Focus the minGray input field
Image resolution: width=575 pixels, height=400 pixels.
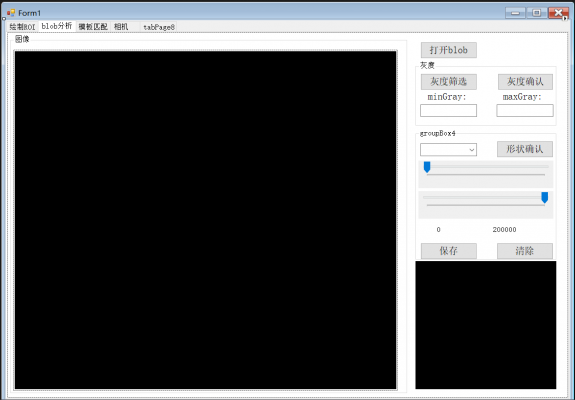(448, 110)
